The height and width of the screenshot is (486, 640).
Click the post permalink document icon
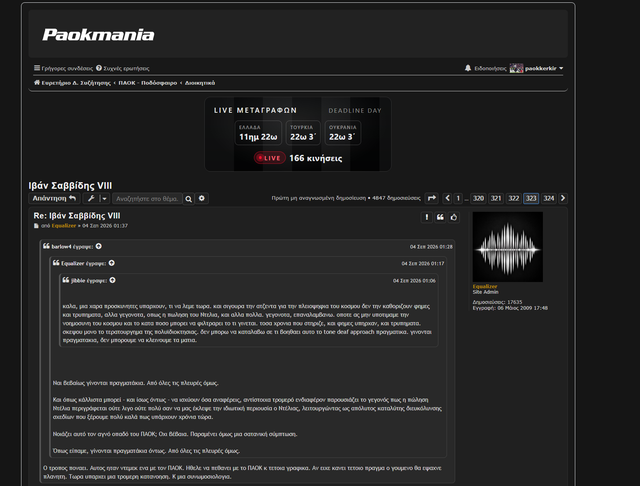pyautogui.click(x=36, y=226)
